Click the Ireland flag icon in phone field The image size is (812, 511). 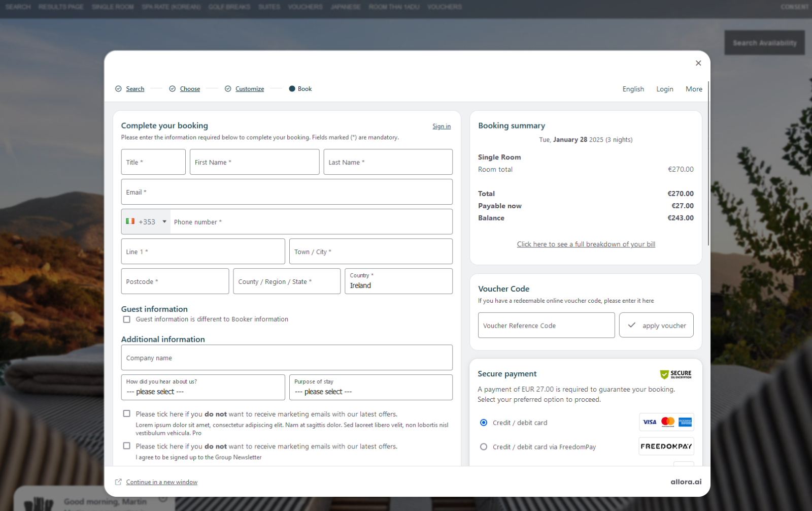coord(130,221)
